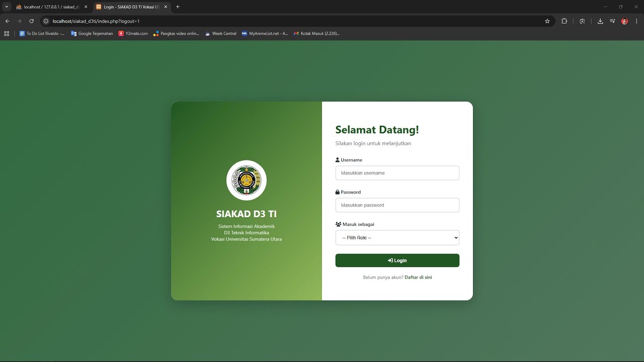Open the media controls icon
The width and height of the screenshot is (644, 362).
point(612,21)
